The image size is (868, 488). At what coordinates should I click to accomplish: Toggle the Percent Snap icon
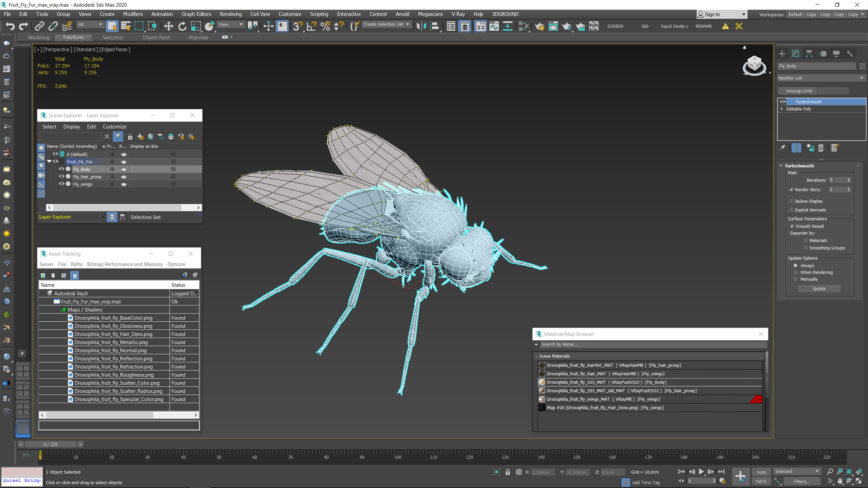coord(325,26)
